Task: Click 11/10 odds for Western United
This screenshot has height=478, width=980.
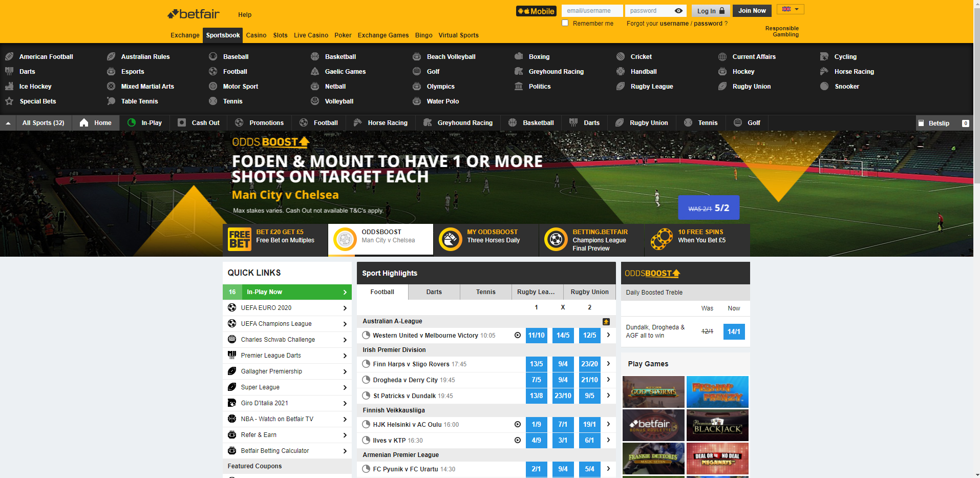Action: (x=536, y=336)
